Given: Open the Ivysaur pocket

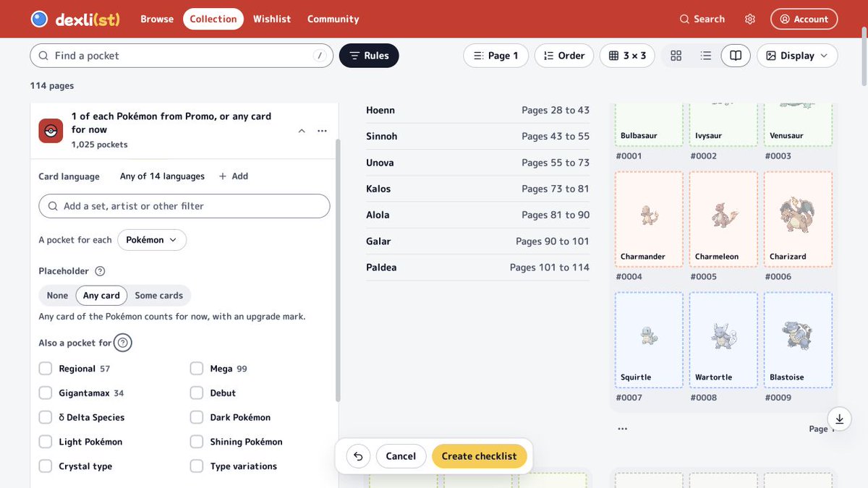Looking at the screenshot, I should 723,124.
